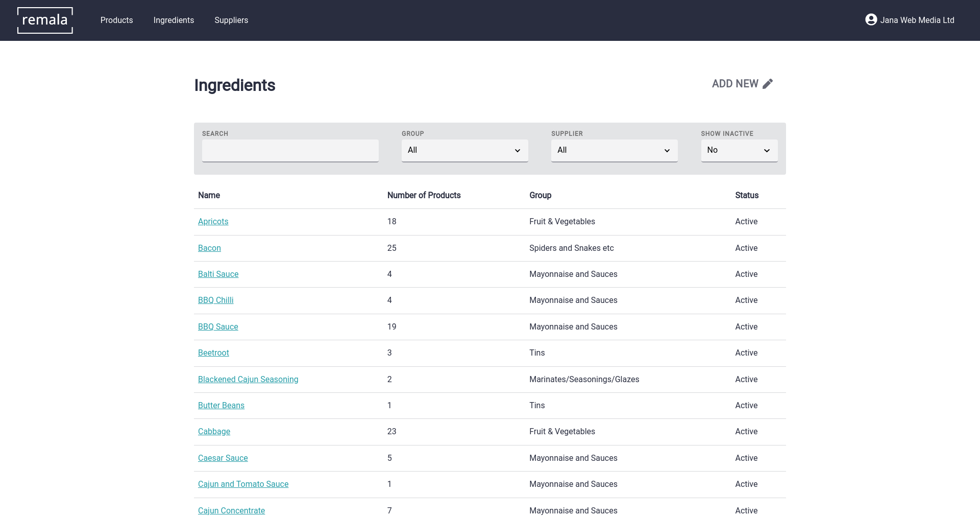View the BBQ Chilli ingredient
980x516 pixels.
pyautogui.click(x=215, y=300)
